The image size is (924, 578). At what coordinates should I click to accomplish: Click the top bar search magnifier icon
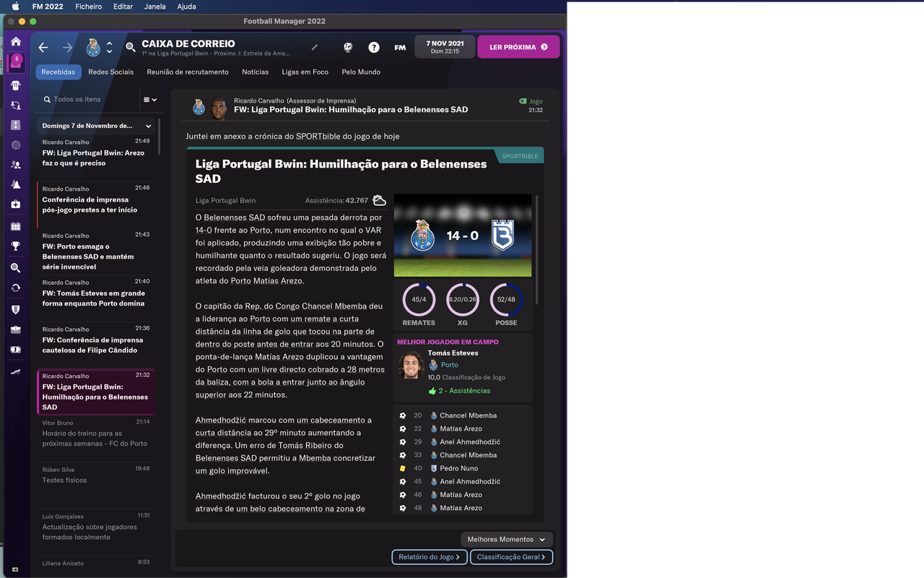(x=131, y=48)
